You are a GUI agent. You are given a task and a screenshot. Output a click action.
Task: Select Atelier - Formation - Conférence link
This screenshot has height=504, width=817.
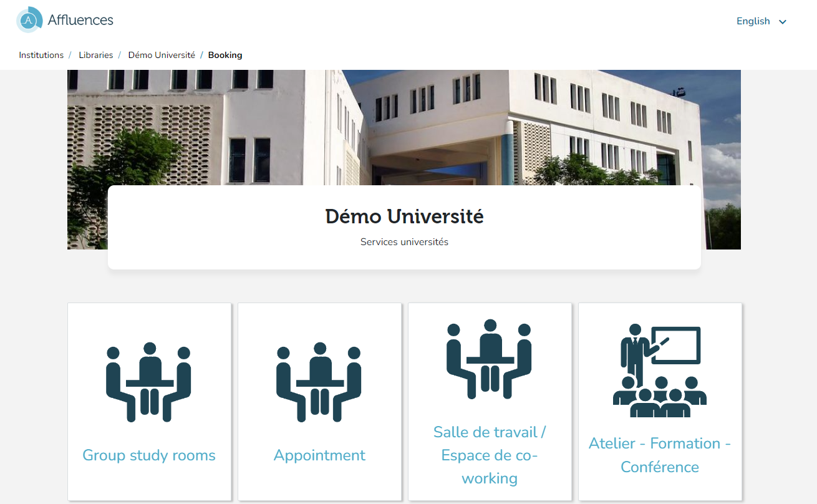tap(660, 455)
